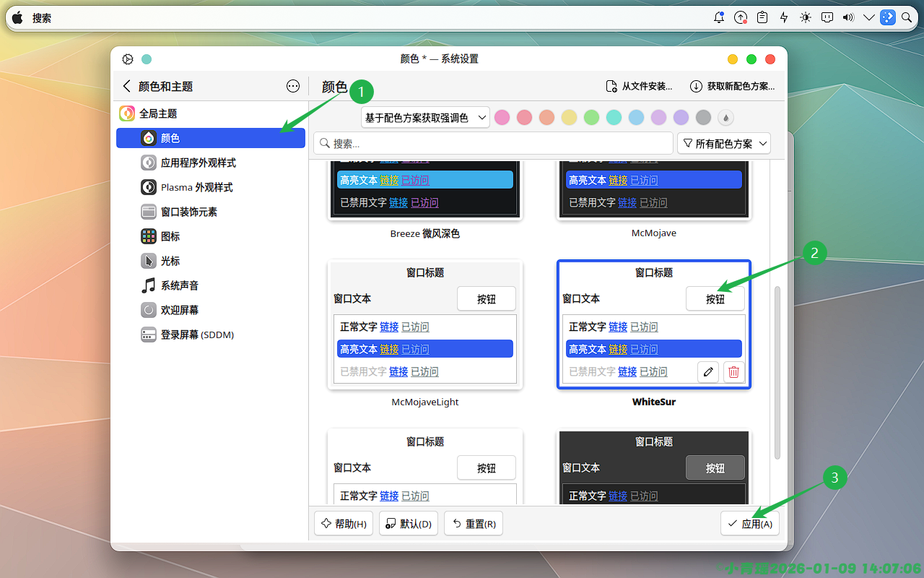Open the 所有配色方案 filter dropdown
The image size is (924, 578).
[723, 144]
